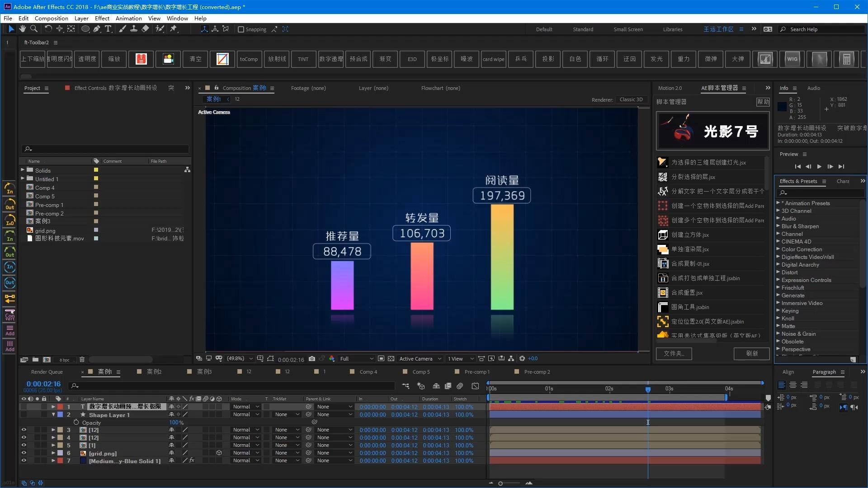Viewport: 868px width, 488px height.
Task: Click the Composition Flowchart icon in viewer footer
Action: pos(511,359)
